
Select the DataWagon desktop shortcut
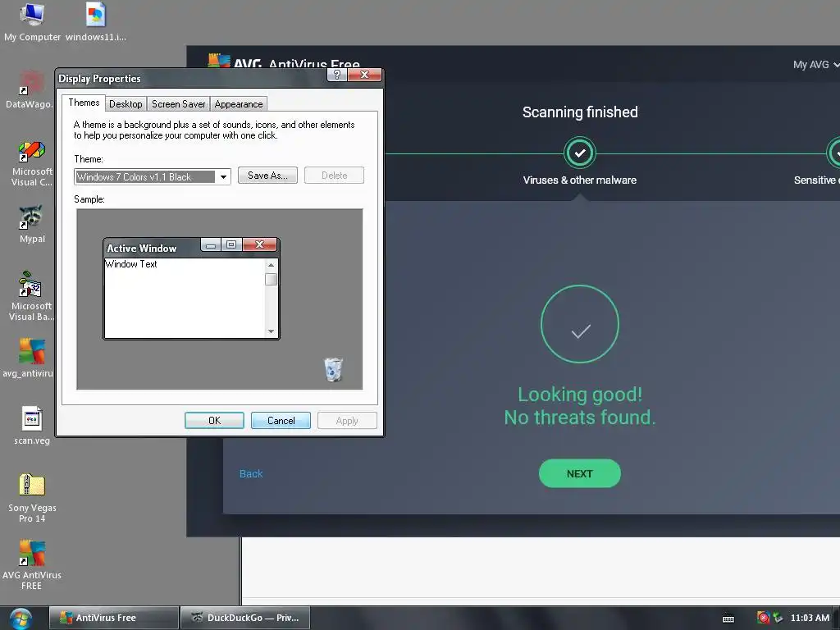click(31, 89)
